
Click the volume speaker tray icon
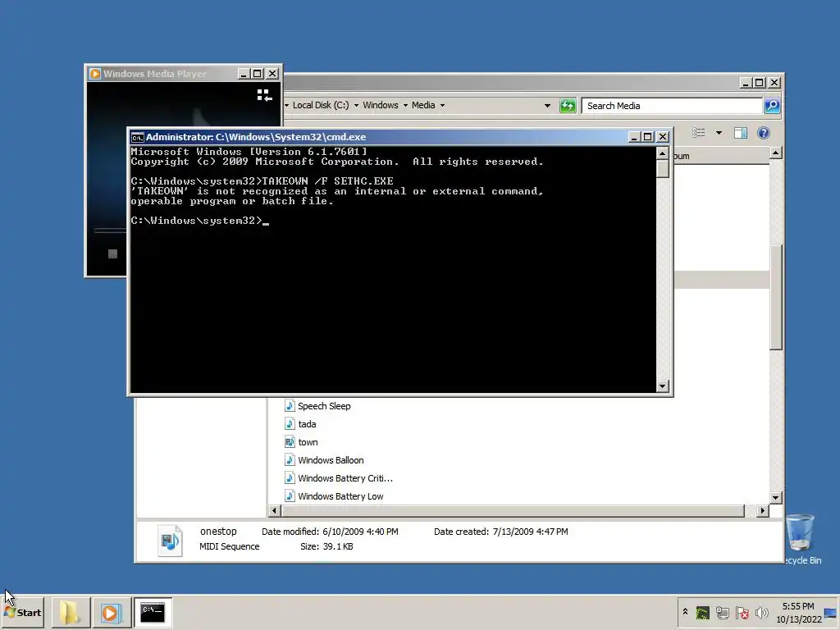761,612
